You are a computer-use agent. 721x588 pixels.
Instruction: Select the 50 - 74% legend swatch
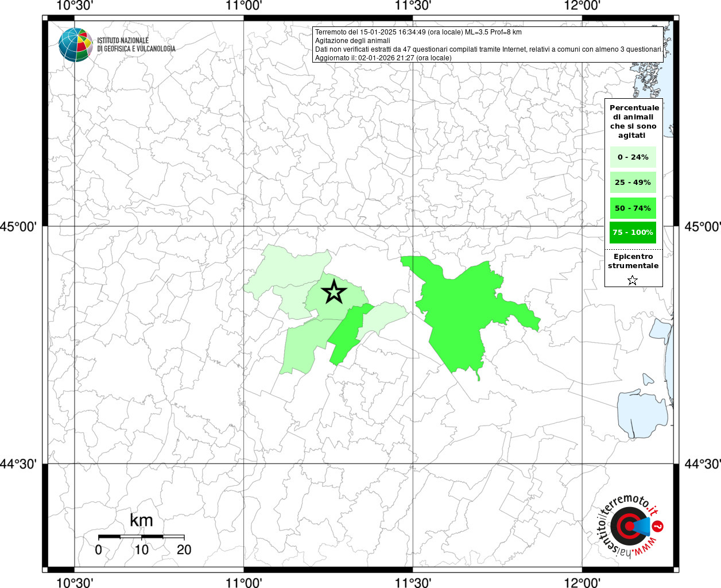click(633, 208)
